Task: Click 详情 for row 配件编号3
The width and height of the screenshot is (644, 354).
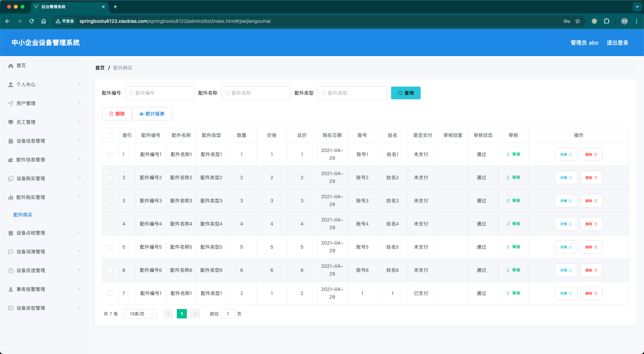Action: point(566,201)
